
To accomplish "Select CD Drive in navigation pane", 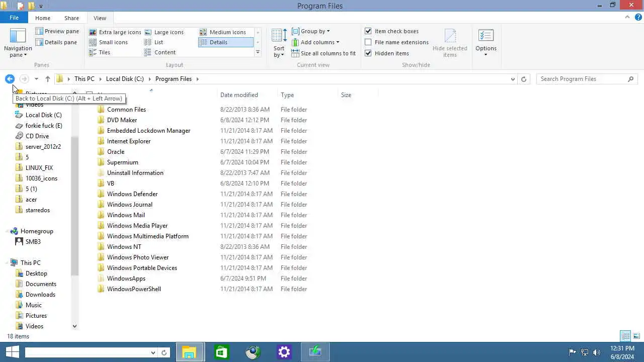I will [37, 136].
